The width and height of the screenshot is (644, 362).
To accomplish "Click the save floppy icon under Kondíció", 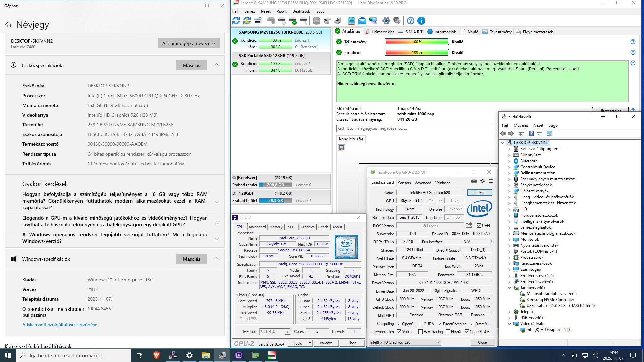I will point(342,148).
